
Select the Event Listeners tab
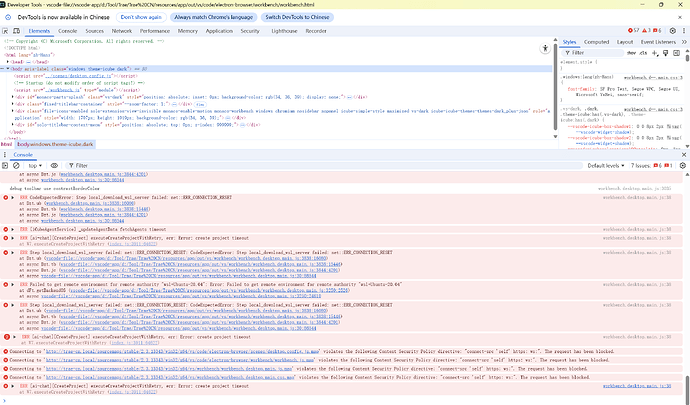pos(658,42)
